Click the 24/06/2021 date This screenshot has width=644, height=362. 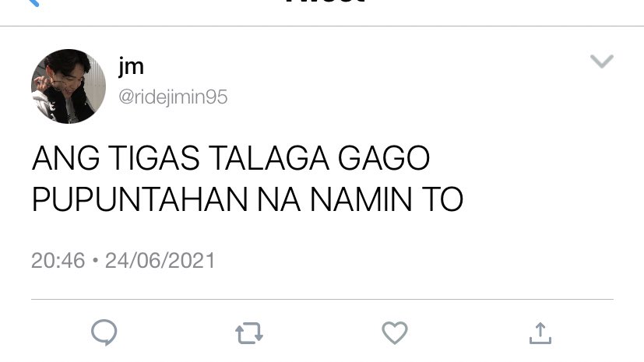(160, 261)
